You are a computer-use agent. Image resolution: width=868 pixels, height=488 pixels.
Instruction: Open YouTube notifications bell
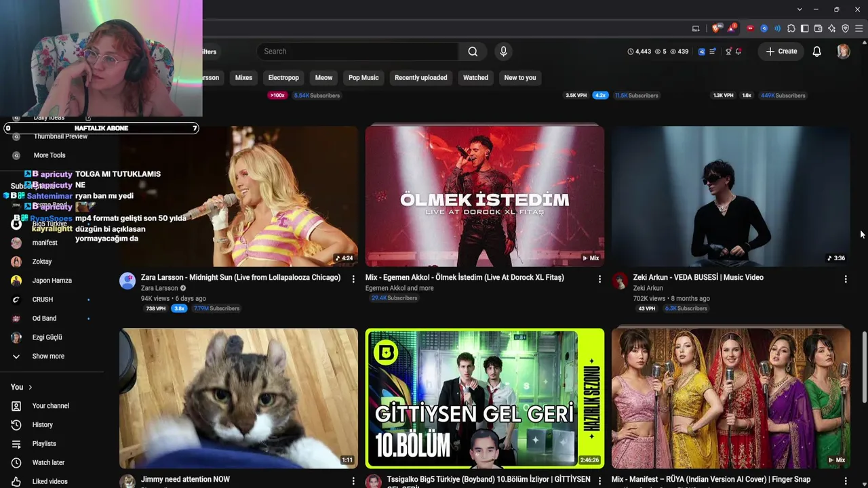coord(817,52)
